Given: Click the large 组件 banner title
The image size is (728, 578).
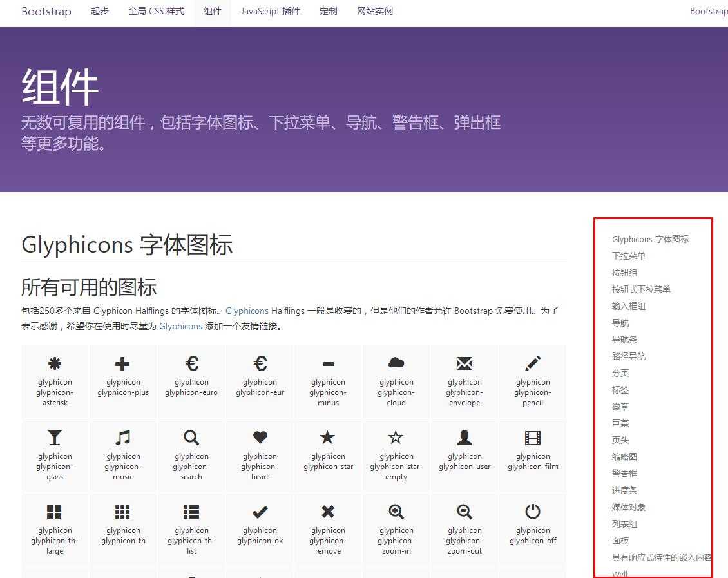Looking at the screenshot, I should 60,87.
